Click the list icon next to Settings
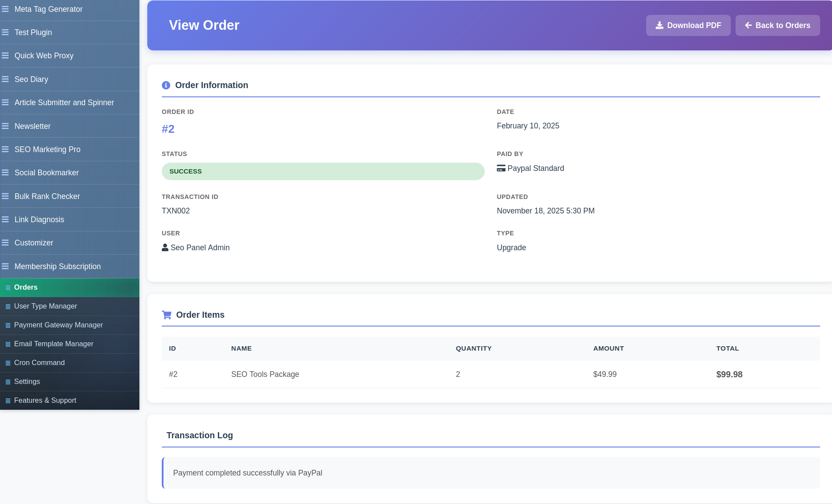832x504 pixels. click(x=8, y=382)
